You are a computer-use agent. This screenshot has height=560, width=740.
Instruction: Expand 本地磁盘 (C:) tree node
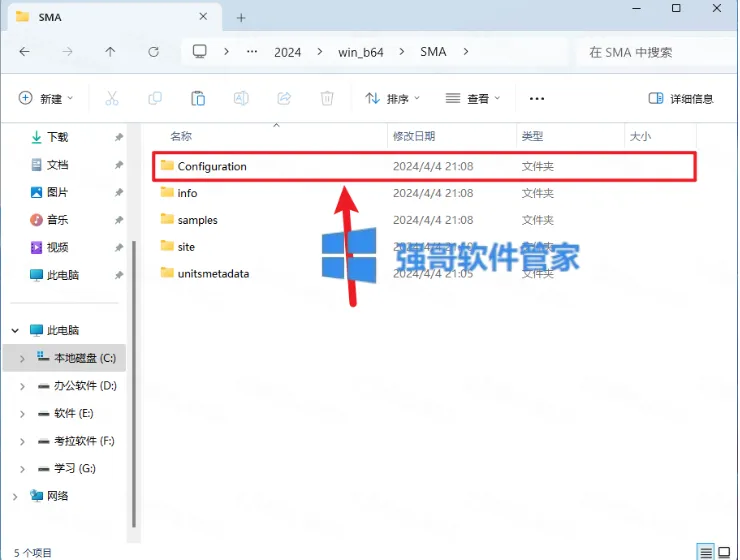pyautogui.click(x=22, y=359)
